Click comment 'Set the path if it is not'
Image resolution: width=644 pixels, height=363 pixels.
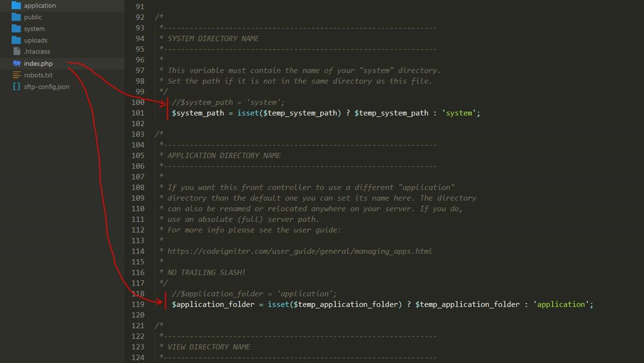coord(300,81)
